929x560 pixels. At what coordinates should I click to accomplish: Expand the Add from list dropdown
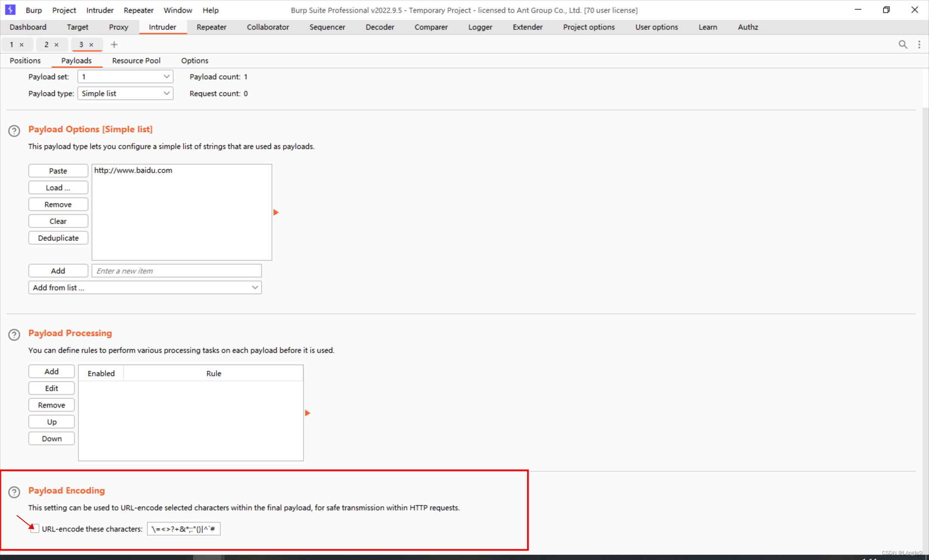145,287
